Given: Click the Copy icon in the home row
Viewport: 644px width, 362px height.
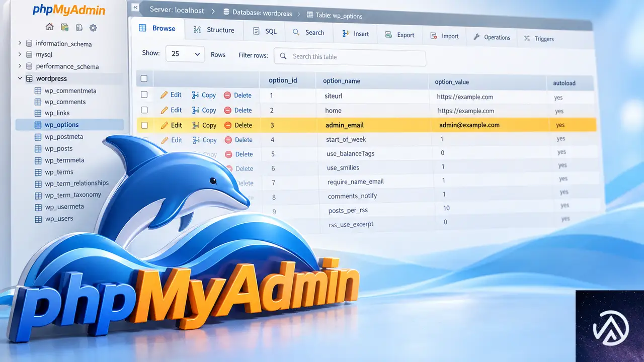Looking at the screenshot, I should pos(195,110).
